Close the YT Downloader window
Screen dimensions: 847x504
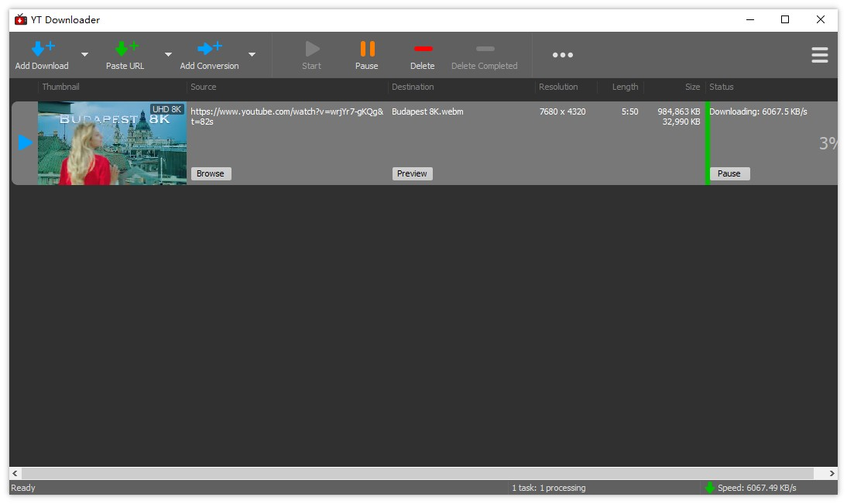click(x=820, y=20)
